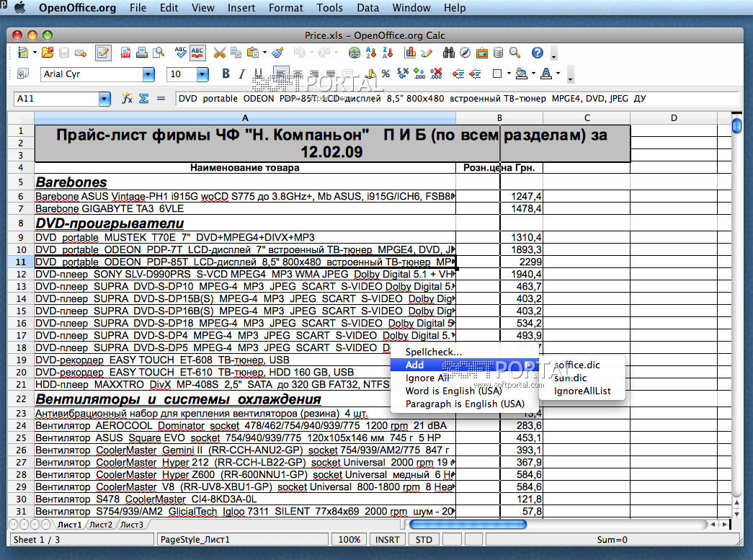
Task: Switch to the Лист3 sheet tab
Action: click(x=132, y=525)
